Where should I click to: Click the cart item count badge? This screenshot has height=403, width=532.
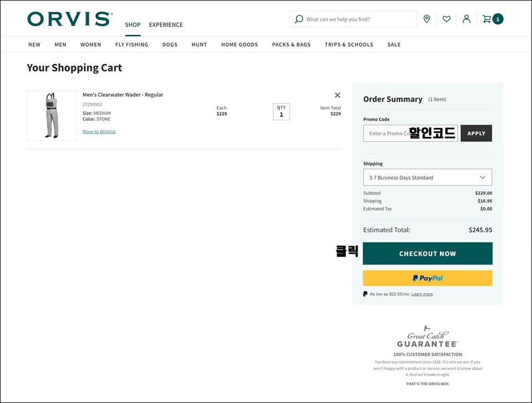click(x=498, y=19)
